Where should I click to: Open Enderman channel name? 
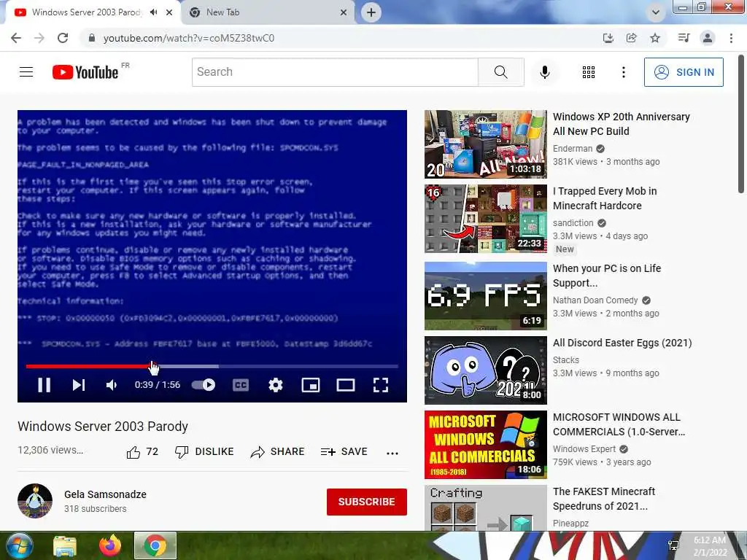[572, 149]
